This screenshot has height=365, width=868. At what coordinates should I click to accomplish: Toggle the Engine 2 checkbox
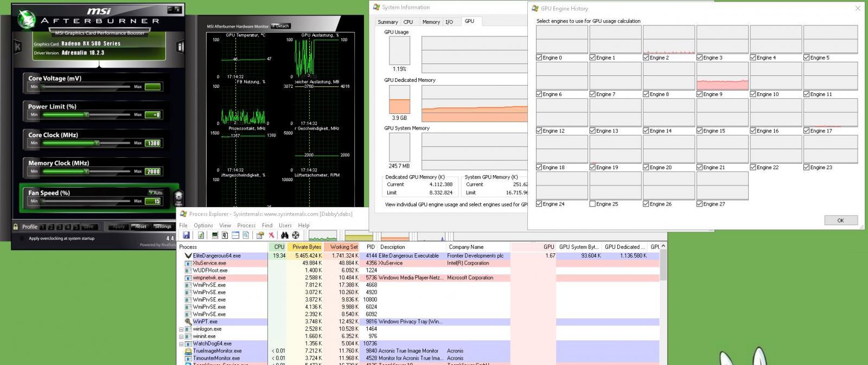[646, 57]
